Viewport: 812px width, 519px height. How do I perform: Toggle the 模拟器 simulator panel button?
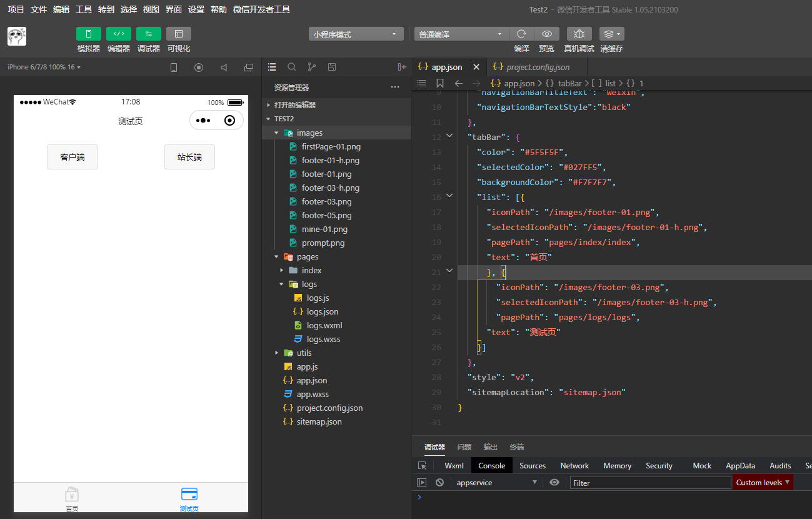tap(89, 34)
